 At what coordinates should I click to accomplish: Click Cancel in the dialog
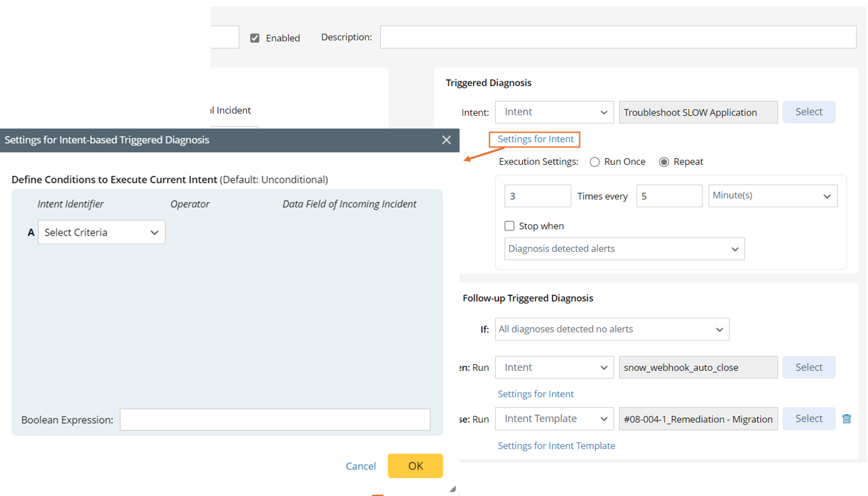click(361, 466)
